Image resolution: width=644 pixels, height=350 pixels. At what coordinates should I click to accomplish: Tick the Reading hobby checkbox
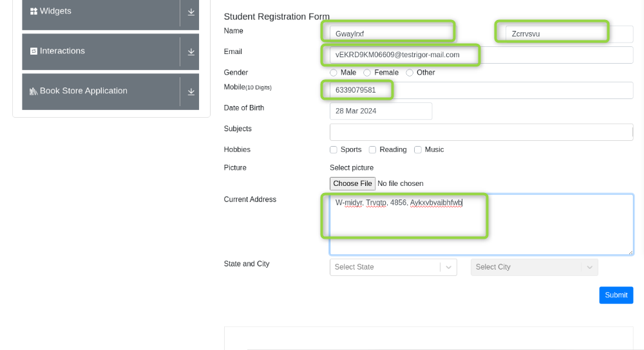coord(373,150)
